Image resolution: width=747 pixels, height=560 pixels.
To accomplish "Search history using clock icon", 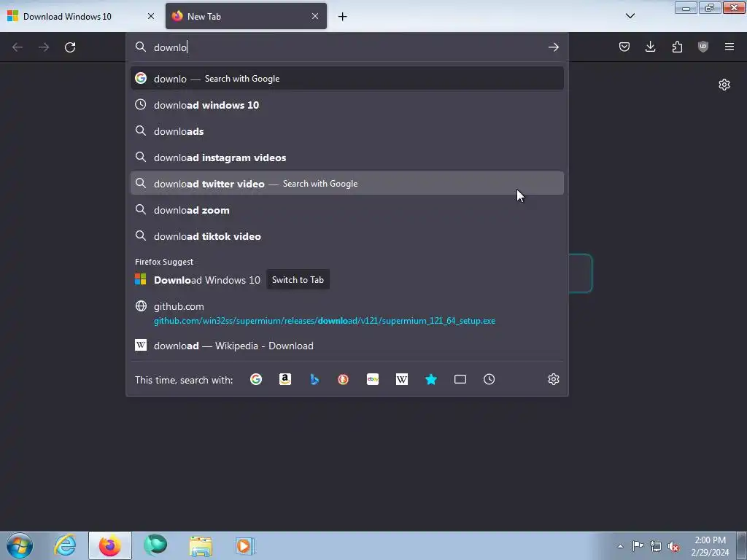I will [489, 379].
